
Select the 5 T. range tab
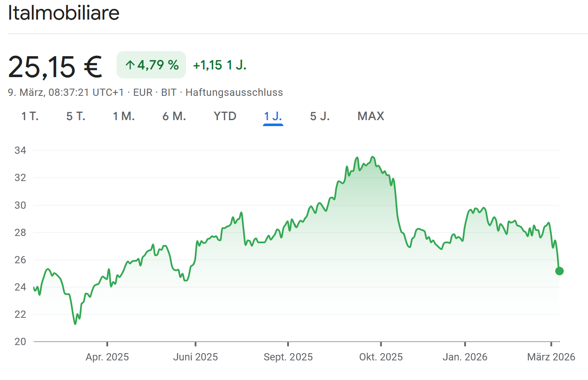coord(76,116)
